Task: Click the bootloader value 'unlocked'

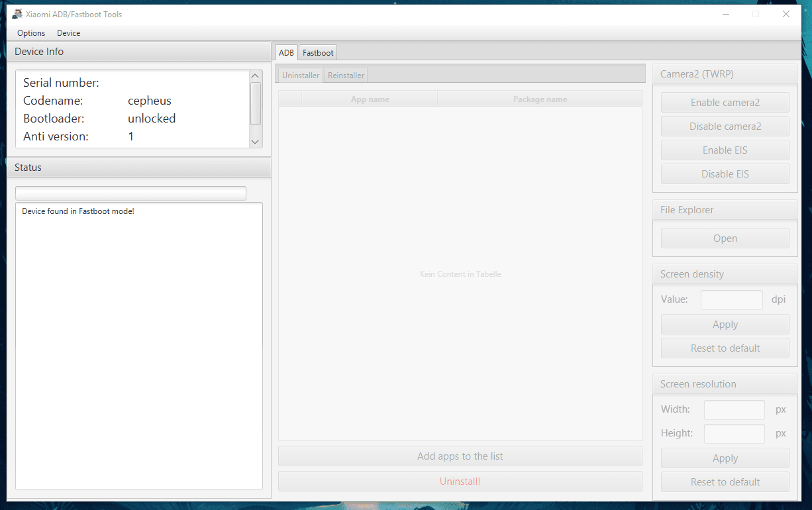Action: tap(152, 119)
